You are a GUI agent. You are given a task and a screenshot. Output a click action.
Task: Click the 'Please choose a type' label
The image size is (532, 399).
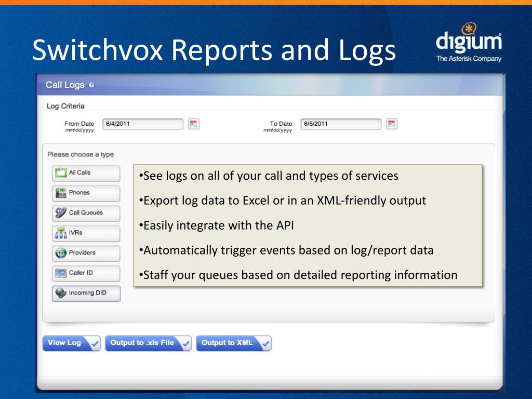coord(81,154)
